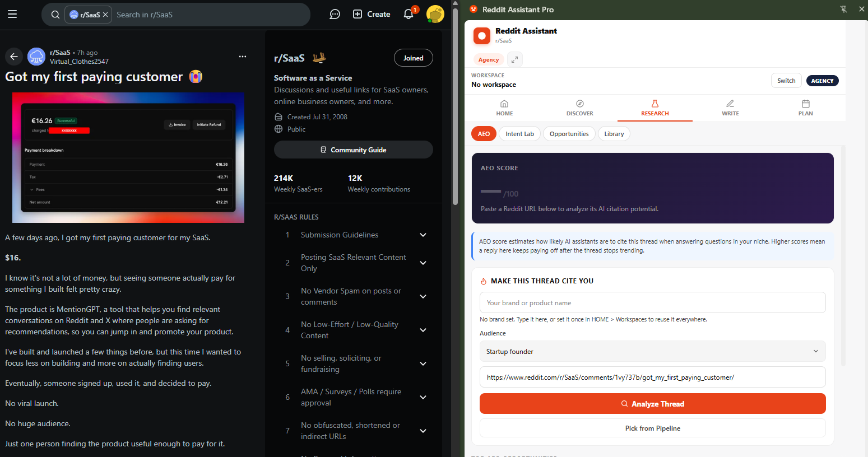Open the Audience dropdown showing Startup founder
The image size is (868, 457).
coord(652,351)
